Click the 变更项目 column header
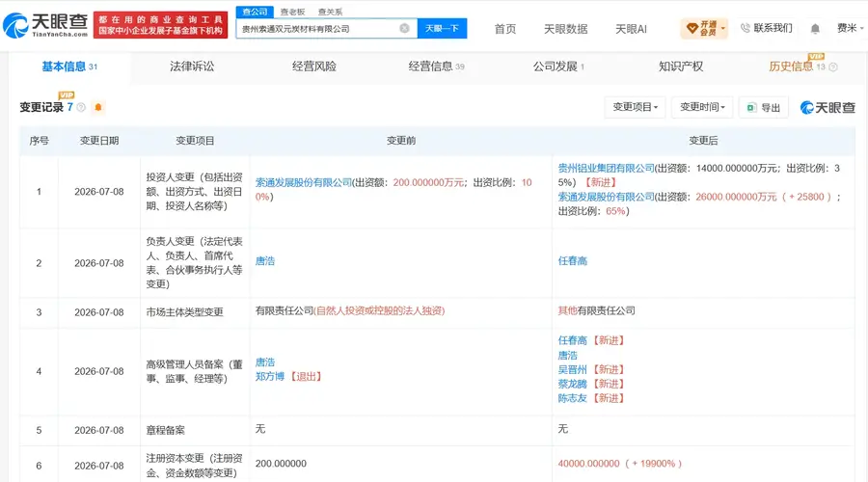The image size is (868, 482). click(195, 141)
